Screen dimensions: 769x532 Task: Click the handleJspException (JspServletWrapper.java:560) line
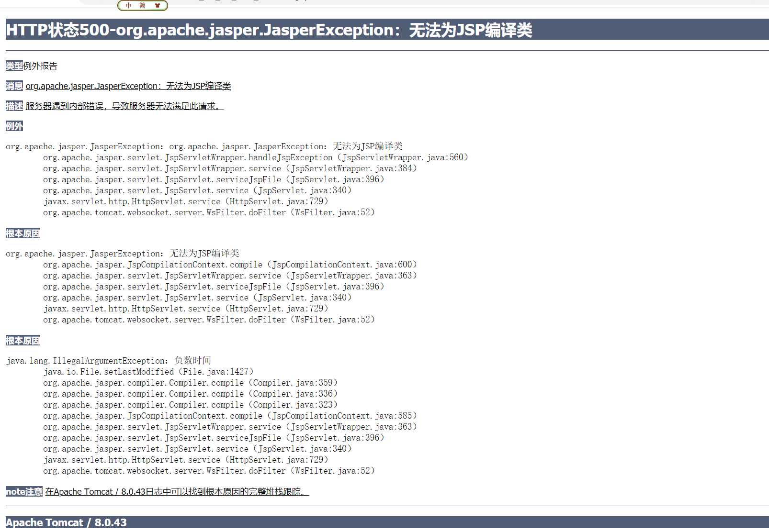(256, 157)
